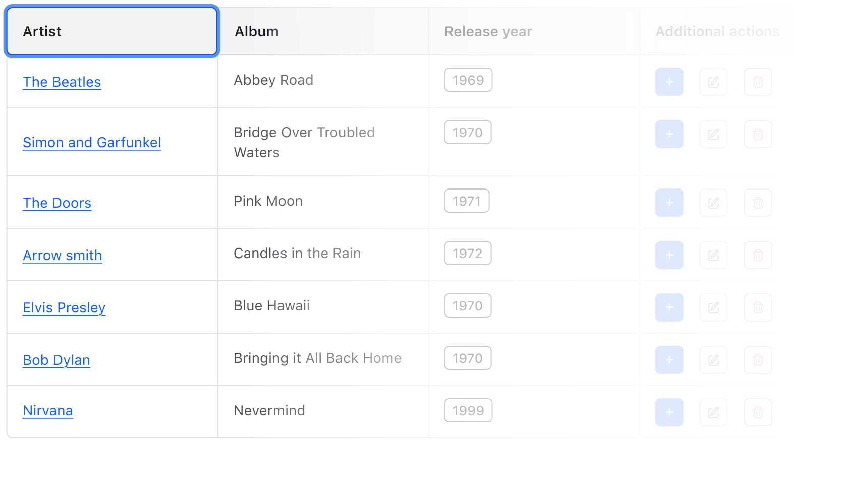Follow the Nirvana artist link

pos(47,410)
